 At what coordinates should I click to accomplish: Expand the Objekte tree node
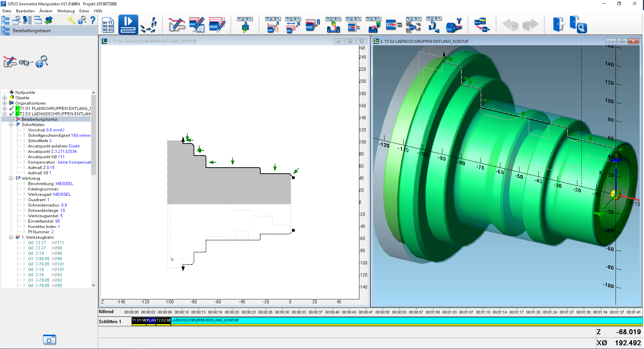click(x=4, y=98)
